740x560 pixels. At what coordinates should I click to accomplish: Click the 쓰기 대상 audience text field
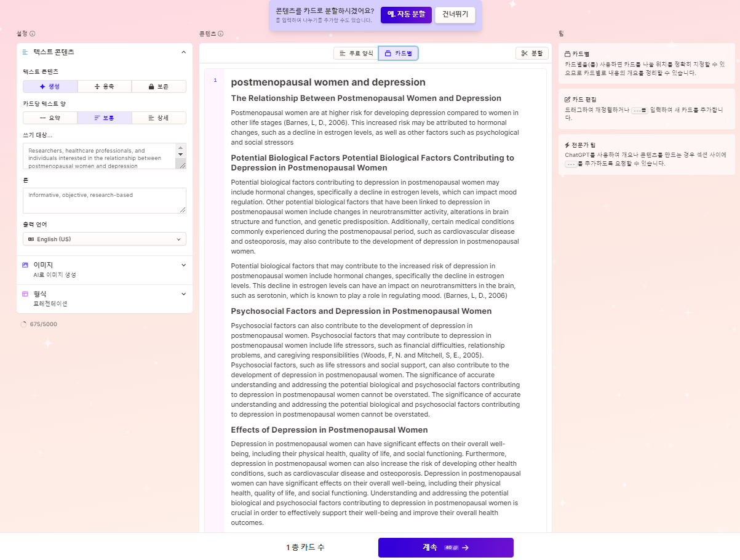105,156
